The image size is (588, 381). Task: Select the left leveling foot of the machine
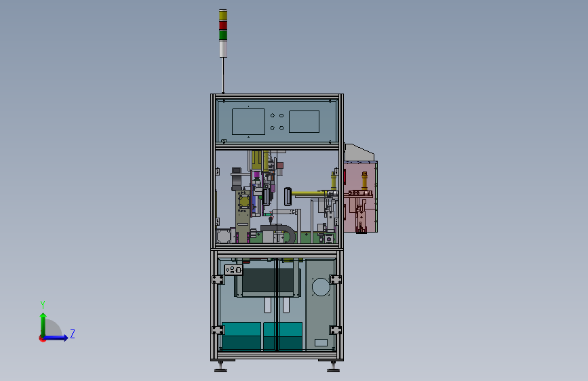[x=220, y=367]
